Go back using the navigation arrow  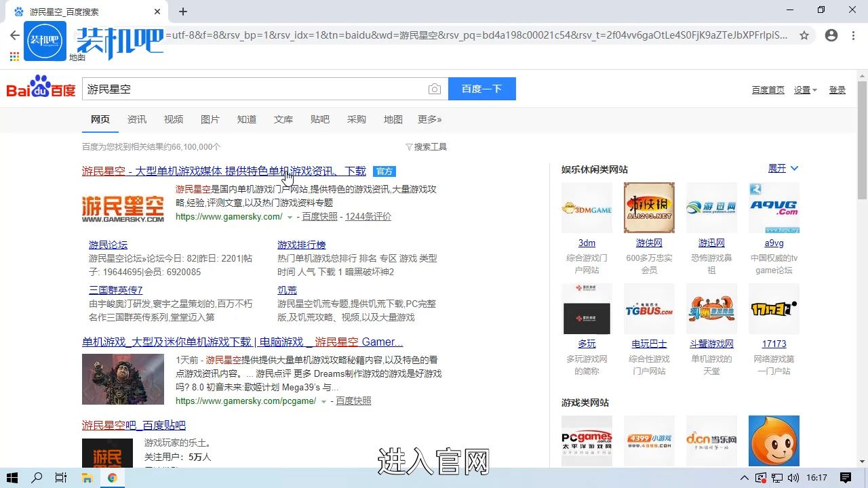click(15, 35)
